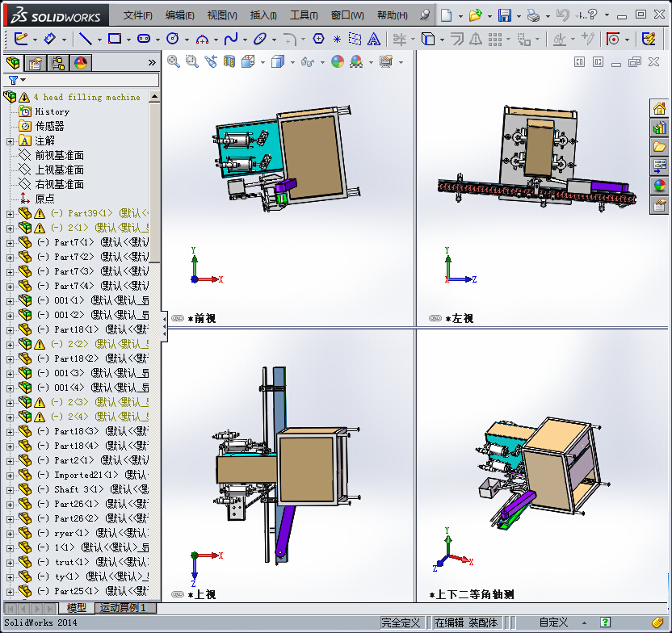Viewport: 672px width, 633px height.
Task: Toggle the link views icon beside *前视
Action: [178, 318]
